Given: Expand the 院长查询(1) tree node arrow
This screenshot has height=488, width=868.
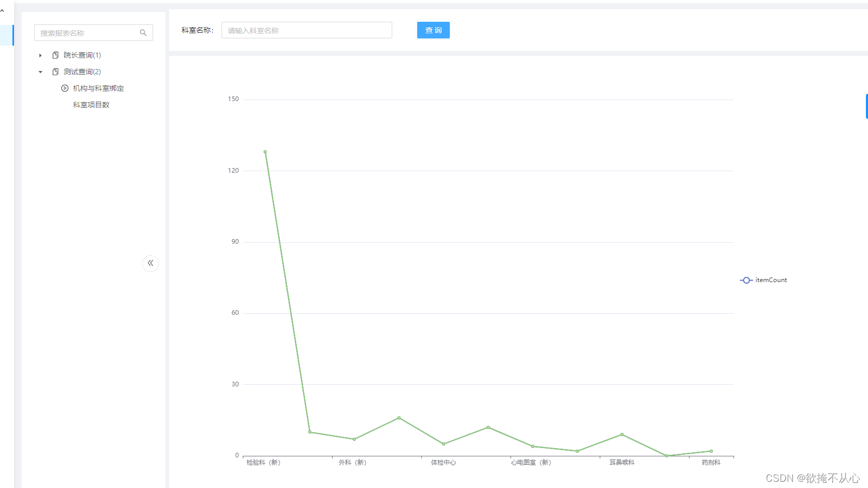Looking at the screenshot, I should (40, 55).
